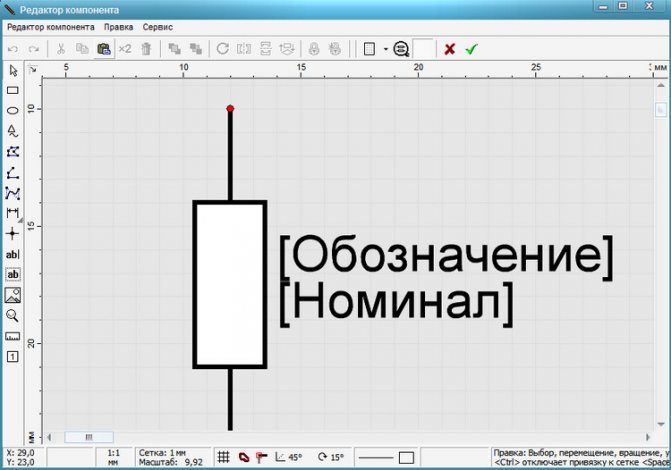
Task: Click the duplicate x2 icon
Action: point(125,48)
